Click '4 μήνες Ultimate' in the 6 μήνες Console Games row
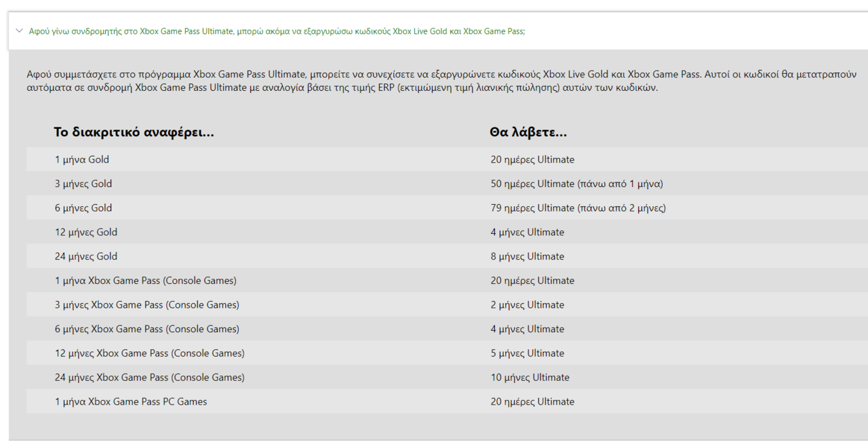Viewport: 868px width, 444px height. (528, 329)
